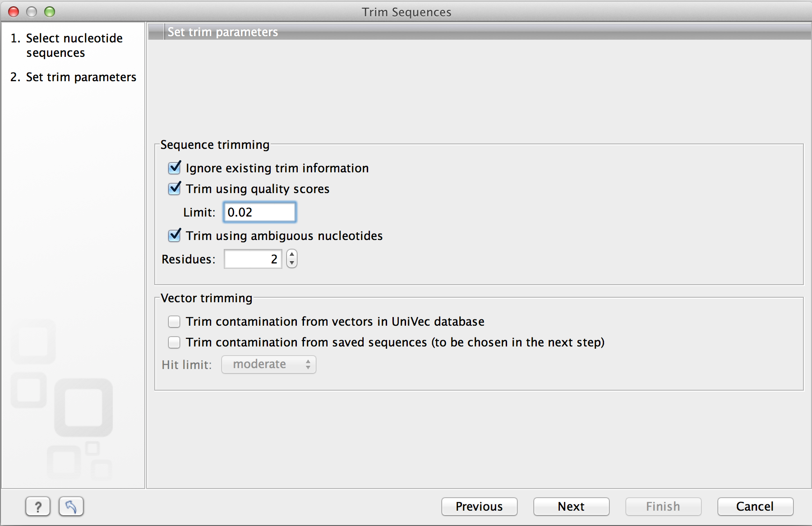Image resolution: width=812 pixels, height=526 pixels.
Task: Select step 2 Set trim parameters
Action: click(x=81, y=77)
